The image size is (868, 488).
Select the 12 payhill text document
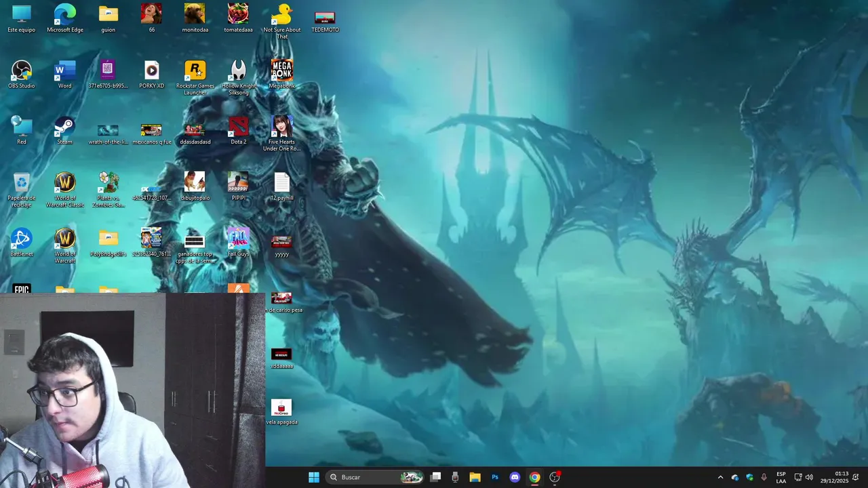pyautogui.click(x=281, y=187)
